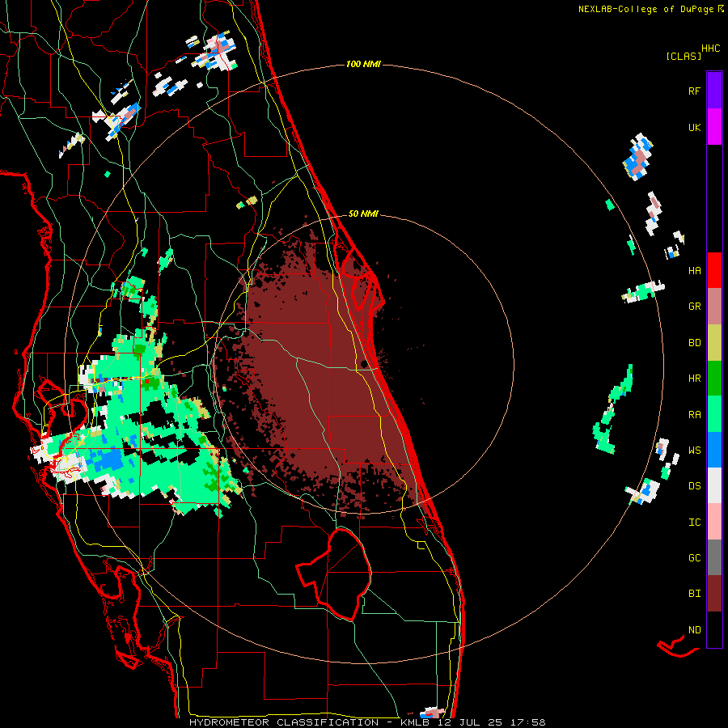Click the HR legend label
The image size is (728, 728).
coord(694,379)
